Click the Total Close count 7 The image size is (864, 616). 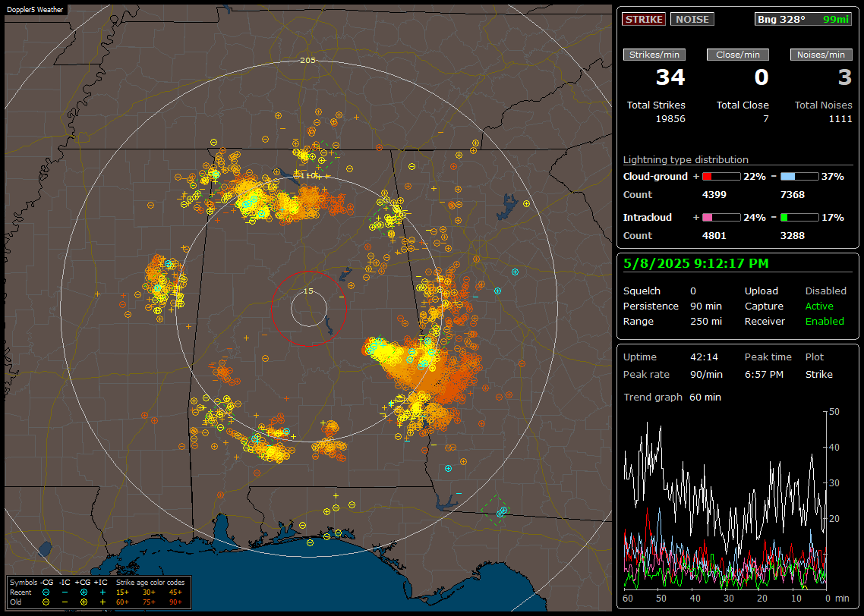(766, 119)
